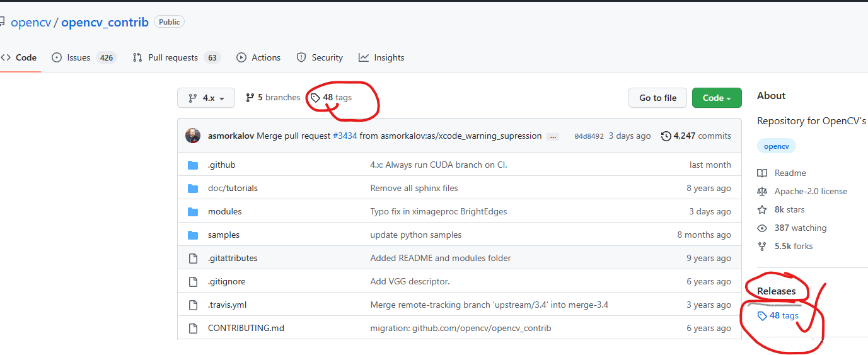This screenshot has width=868, height=355.
Task: Click the Go to file button
Action: pyautogui.click(x=657, y=98)
